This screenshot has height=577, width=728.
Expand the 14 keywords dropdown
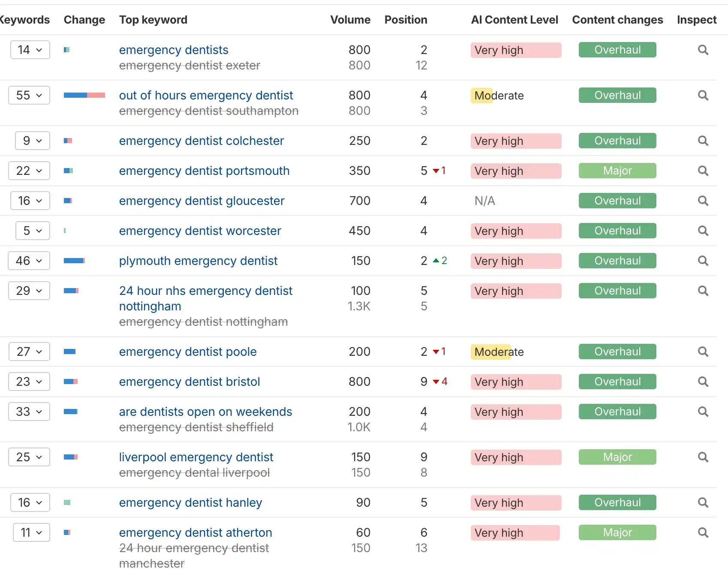pos(30,50)
